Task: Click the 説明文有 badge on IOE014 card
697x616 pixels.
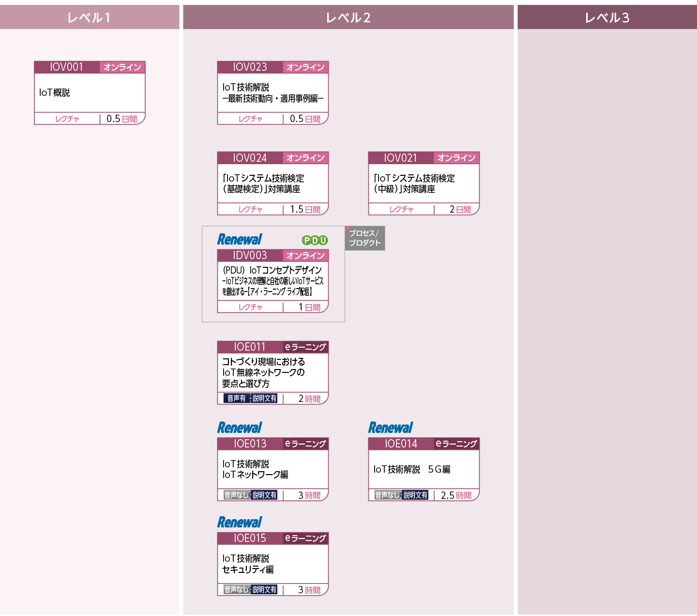Action: [x=415, y=495]
